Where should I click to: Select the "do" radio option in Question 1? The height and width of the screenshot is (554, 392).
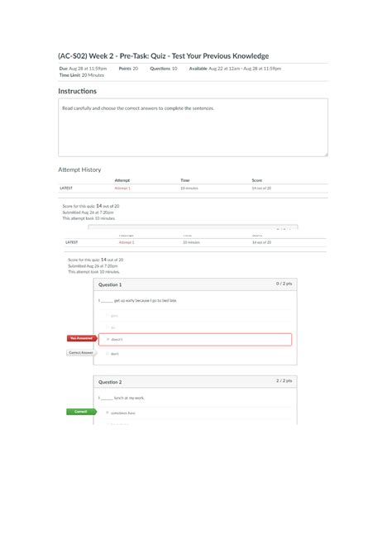tap(108, 327)
